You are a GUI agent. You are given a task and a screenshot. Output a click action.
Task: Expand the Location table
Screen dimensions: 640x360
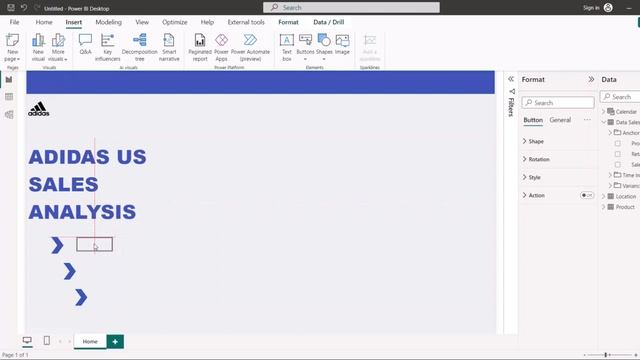[x=604, y=196]
